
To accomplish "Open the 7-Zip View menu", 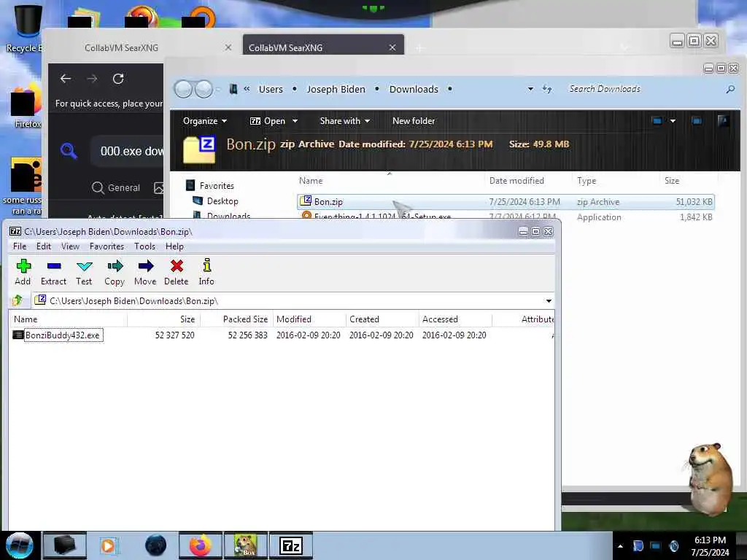I will [70, 246].
